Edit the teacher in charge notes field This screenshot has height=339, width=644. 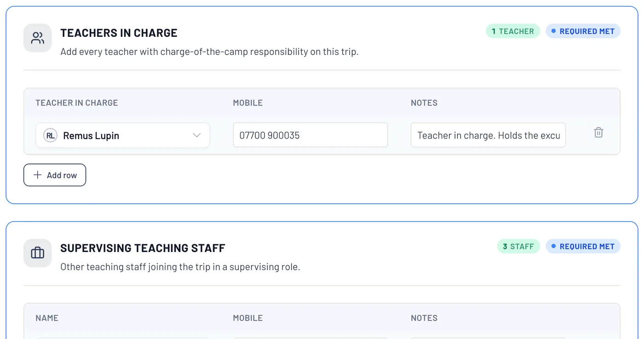pyautogui.click(x=488, y=135)
